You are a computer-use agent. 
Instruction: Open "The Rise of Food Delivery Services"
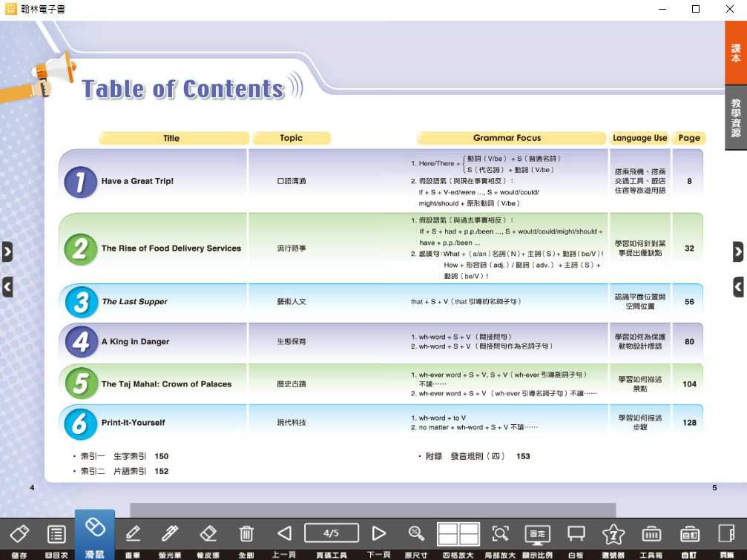click(171, 248)
